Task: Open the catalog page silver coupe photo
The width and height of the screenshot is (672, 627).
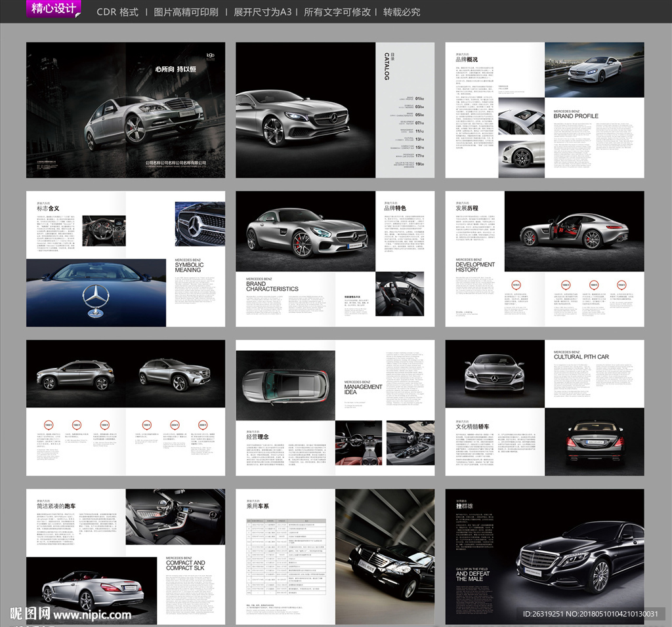Action: (x=306, y=110)
